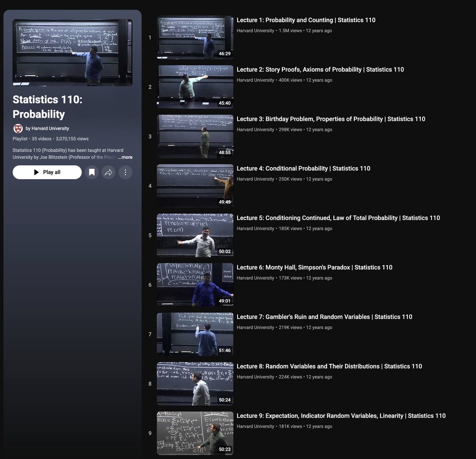The height and width of the screenshot is (459, 476).
Task: Open Lecture 3 video thumbnail
Action: 195,136
